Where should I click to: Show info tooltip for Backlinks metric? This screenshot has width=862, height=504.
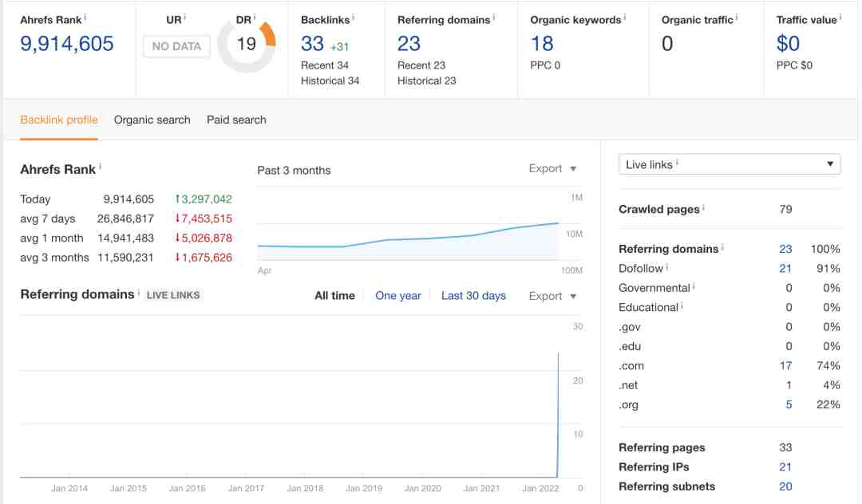[353, 18]
